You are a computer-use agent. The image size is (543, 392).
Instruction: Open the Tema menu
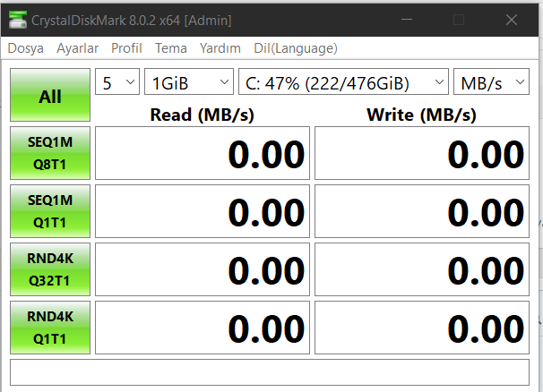(x=171, y=48)
